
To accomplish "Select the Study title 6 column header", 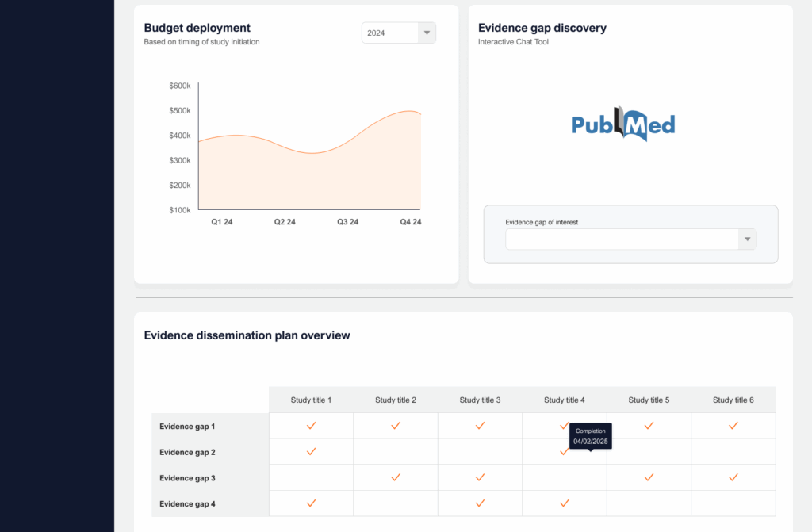I will [x=733, y=400].
